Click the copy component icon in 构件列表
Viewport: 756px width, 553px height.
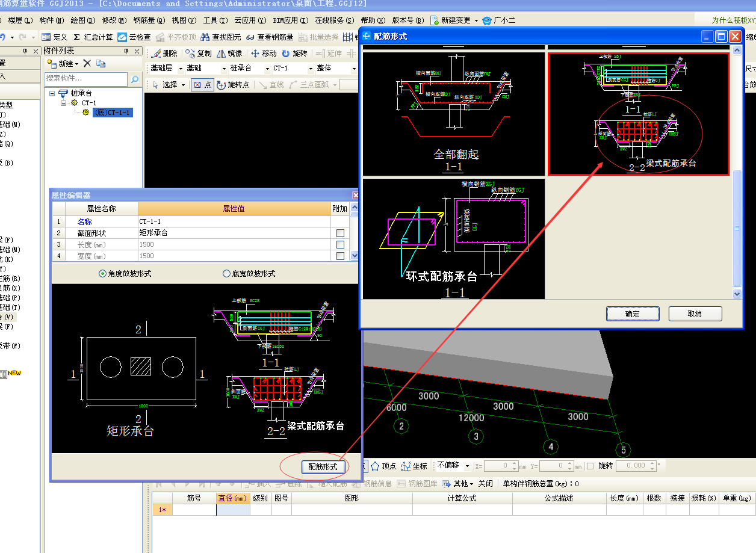[x=101, y=63]
